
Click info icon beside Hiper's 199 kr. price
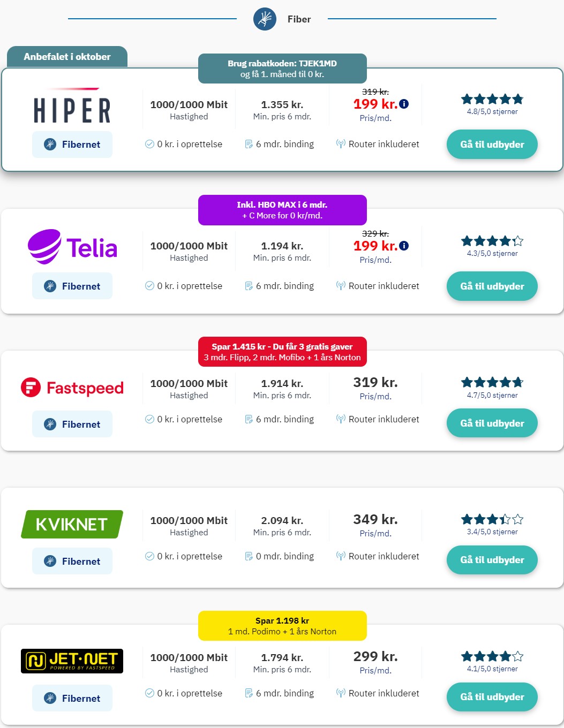[x=404, y=104]
